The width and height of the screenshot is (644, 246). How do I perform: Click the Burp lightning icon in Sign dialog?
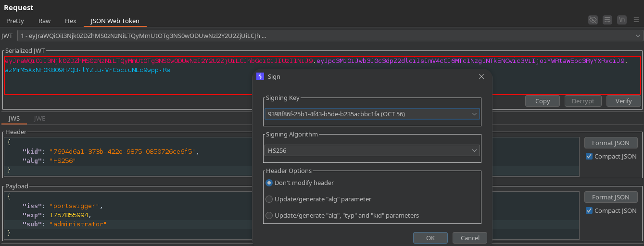coord(260,76)
